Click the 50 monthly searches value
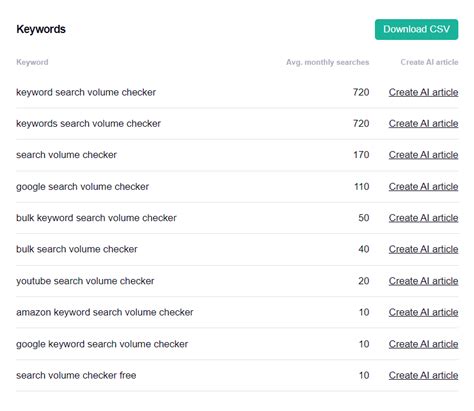 (364, 218)
